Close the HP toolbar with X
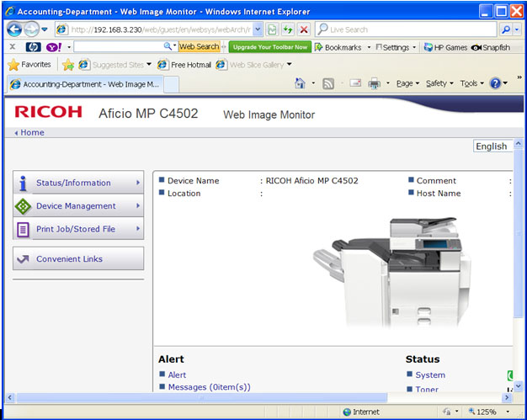Image resolution: width=527 pixels, height=420 pixels. [x=13, y=46]
